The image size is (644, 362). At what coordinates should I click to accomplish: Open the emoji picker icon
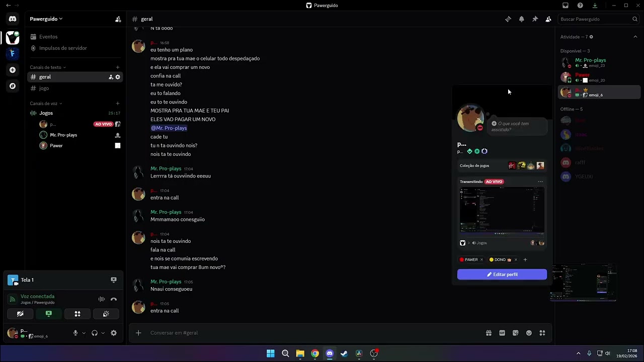tap(529, 333)
